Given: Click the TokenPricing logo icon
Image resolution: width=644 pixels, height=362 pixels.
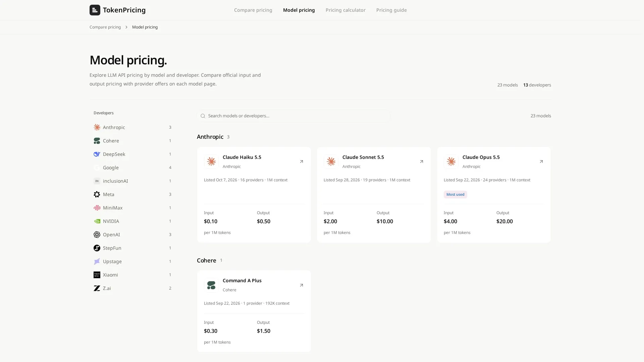Looking at the screenshot, I should (95, 10).
